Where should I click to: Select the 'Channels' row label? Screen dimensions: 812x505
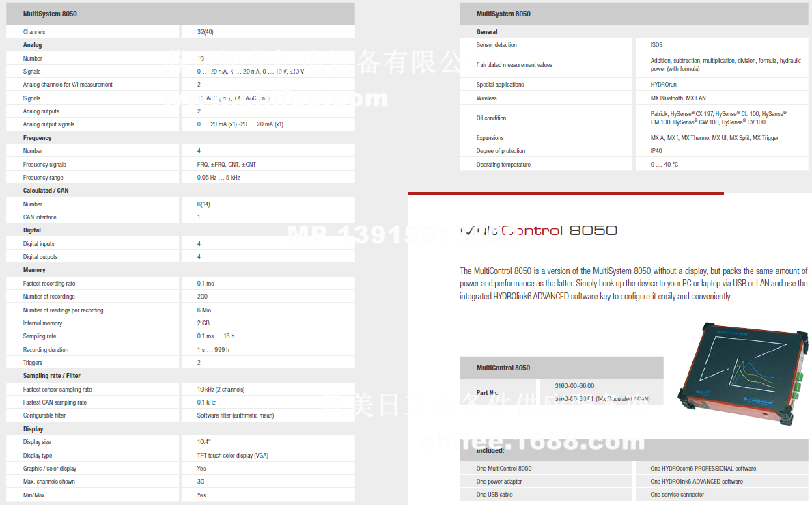pyautogui.click(x=34, y=32)
